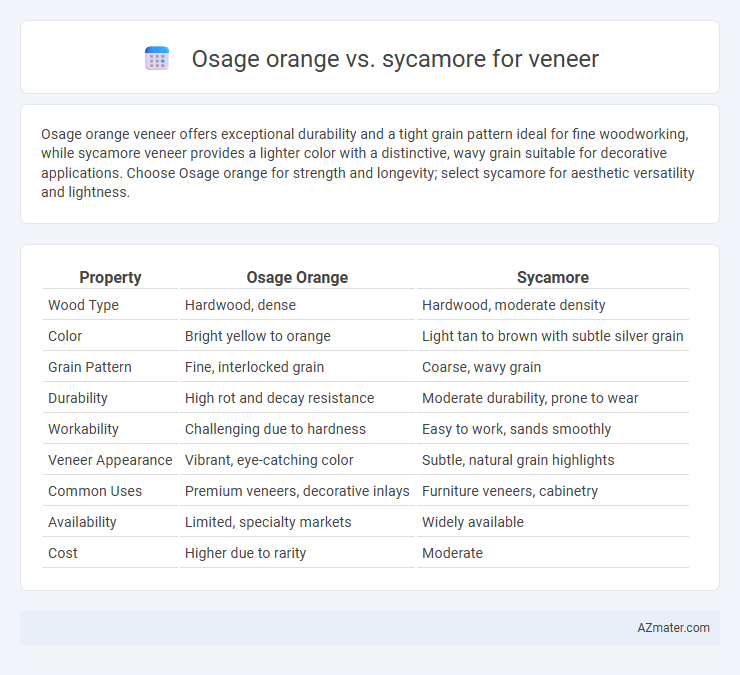Click the 'Wood Type' row label
Viewport: 740px width, 675px height.
[83, 305]
